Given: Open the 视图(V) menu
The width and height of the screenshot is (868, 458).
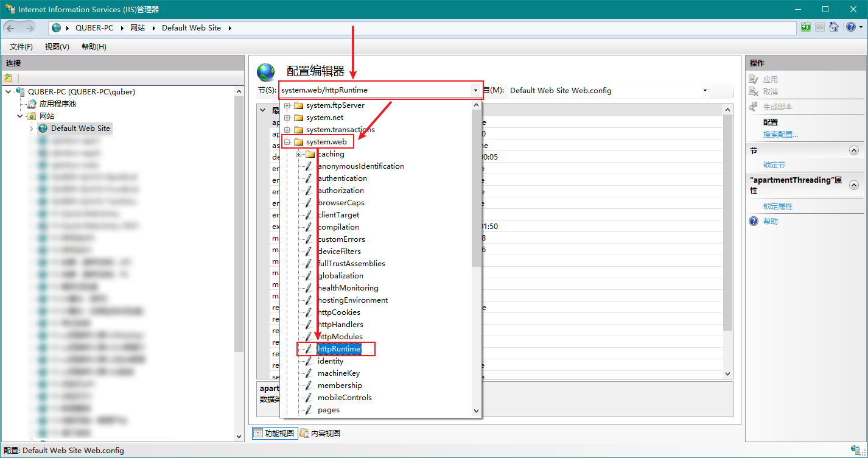Looking at the screenshot, I should click(56, 46).
